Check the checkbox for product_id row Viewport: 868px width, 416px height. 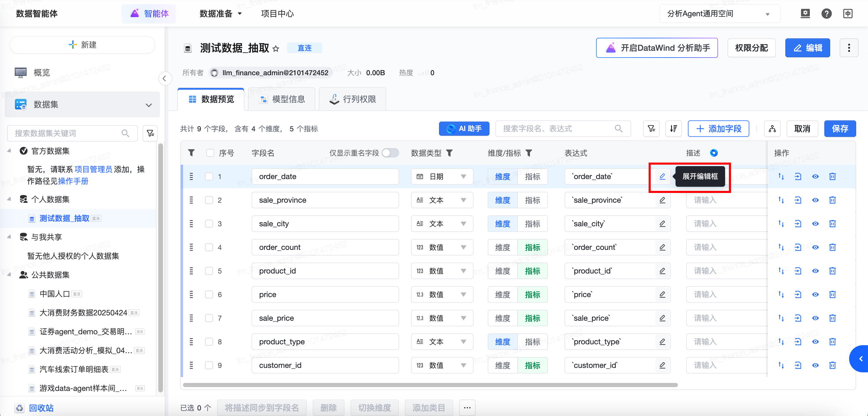[209, 271]
